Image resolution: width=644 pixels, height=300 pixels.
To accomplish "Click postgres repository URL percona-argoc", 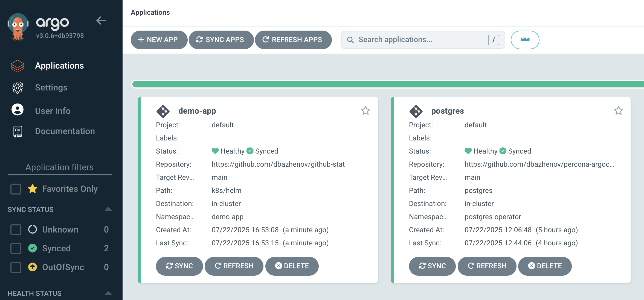I will [x=539, y=164].
